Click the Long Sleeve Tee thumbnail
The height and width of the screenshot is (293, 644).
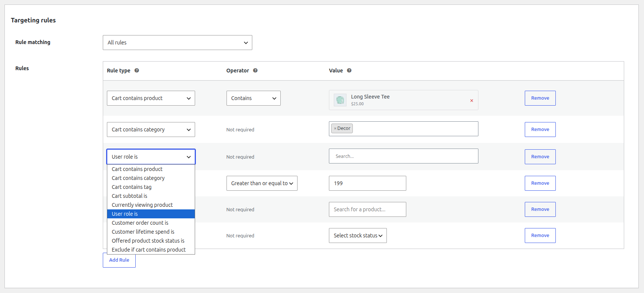point(340,100)
